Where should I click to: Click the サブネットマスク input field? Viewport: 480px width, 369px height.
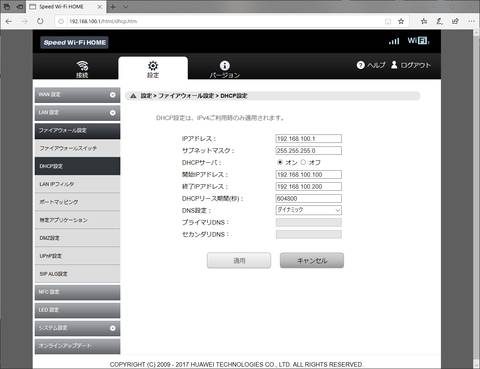[x=308, y=151]
